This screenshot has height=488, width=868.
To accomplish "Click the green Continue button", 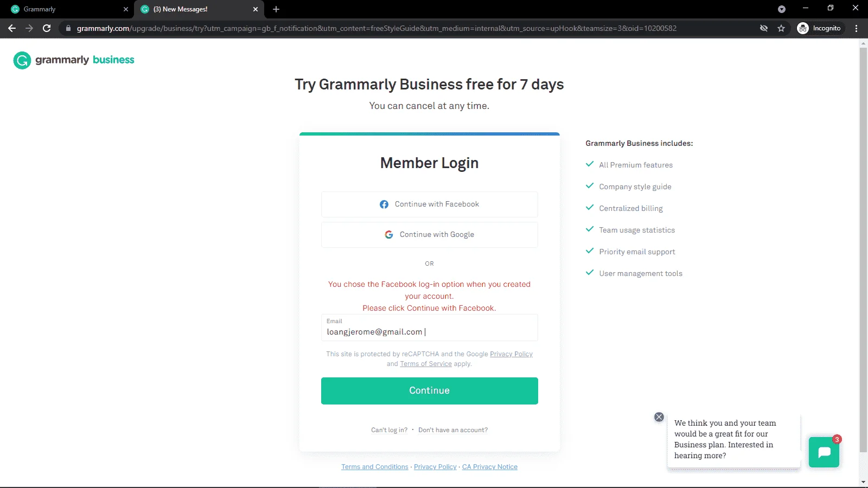I will (x=430, y=391).
